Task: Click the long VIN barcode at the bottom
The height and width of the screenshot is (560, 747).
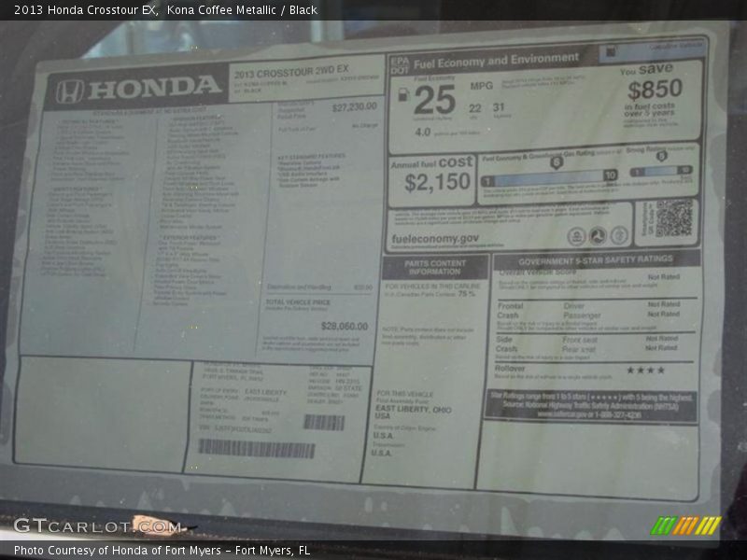Action: (257, 449)
